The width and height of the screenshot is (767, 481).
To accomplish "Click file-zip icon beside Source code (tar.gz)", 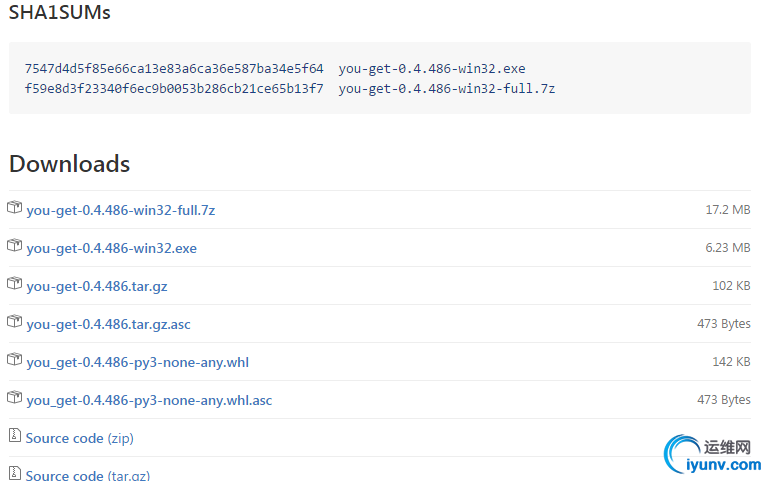I will pos(14,473).
